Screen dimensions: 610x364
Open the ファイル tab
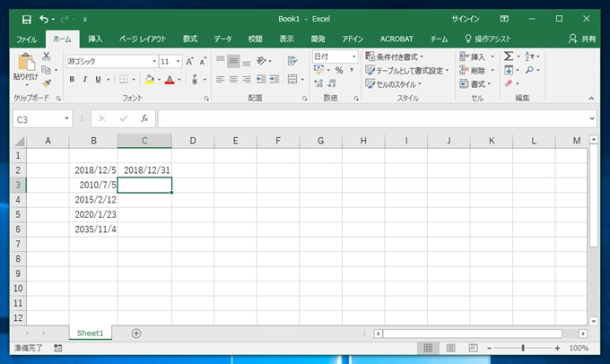click(26, 39)
